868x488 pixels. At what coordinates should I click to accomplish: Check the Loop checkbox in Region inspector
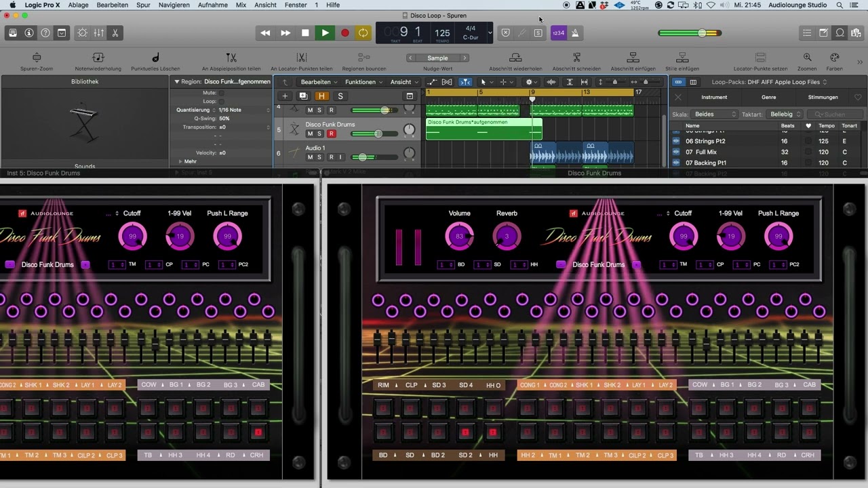coord(221,102)
